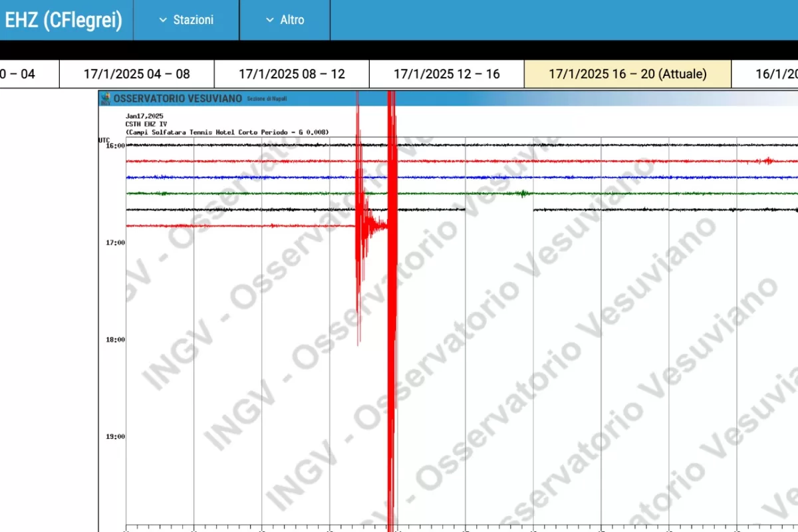The width and height of the screenshot is (798, 532).
Task: Click the 17:00 time label on the axis
Action: [x=115, y=243]
